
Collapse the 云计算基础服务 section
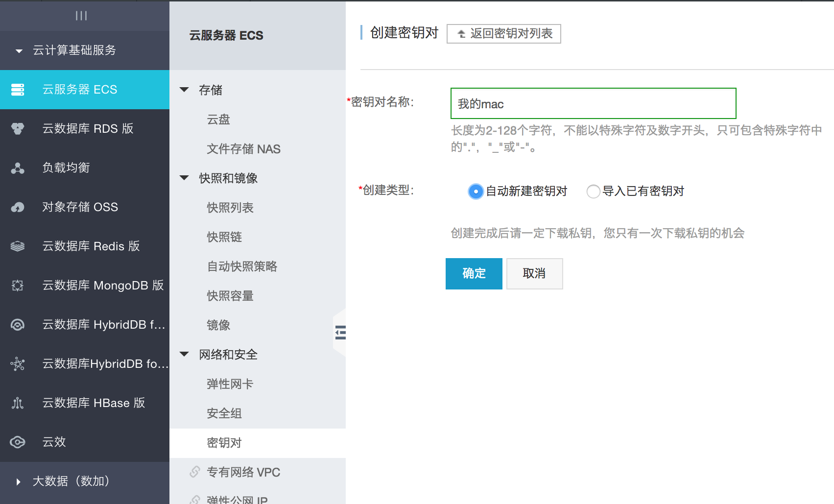click(19, 50)
